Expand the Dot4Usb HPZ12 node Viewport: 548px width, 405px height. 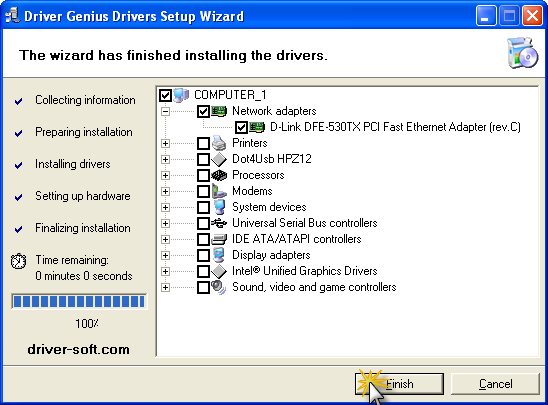165,159
